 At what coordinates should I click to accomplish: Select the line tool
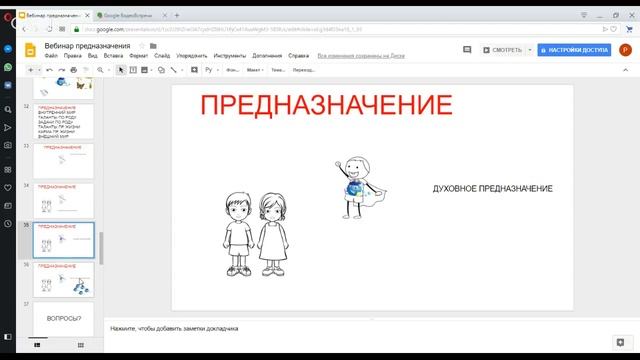[x=173, y=70]
